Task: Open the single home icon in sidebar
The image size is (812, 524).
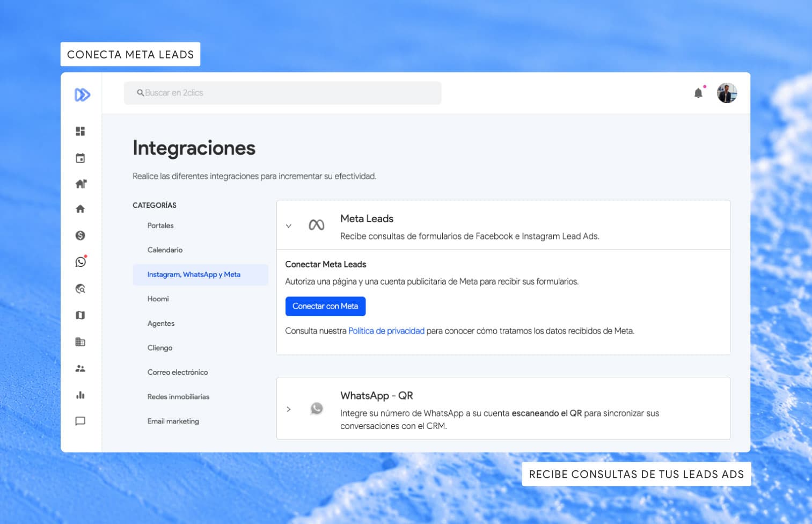Action: [81, 209]
